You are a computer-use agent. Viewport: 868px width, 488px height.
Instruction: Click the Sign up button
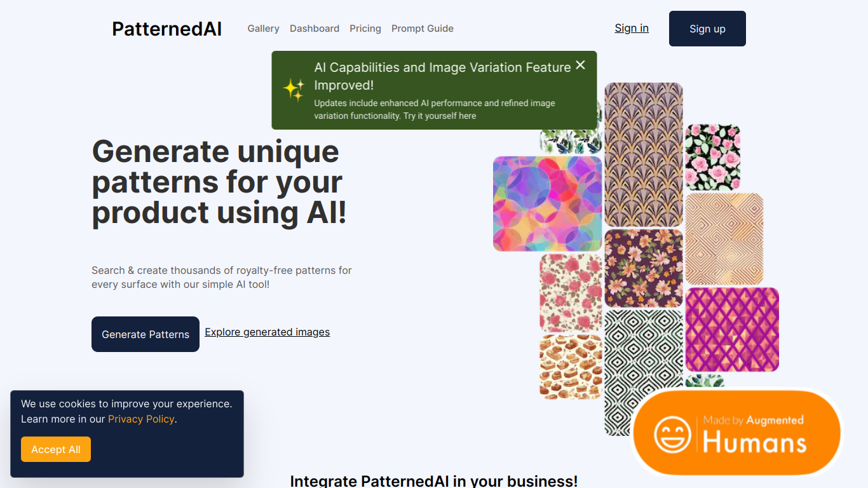[x=707, y=29]
